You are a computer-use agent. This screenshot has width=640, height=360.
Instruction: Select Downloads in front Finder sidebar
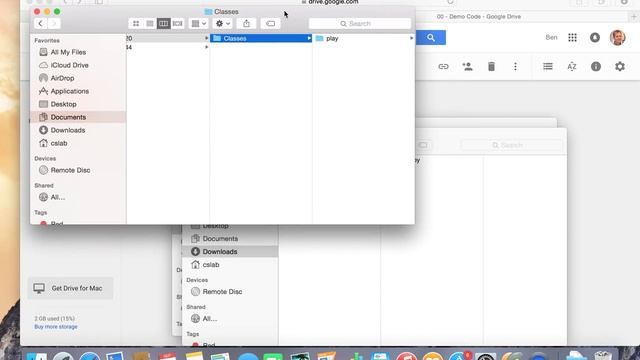[68, 130]
